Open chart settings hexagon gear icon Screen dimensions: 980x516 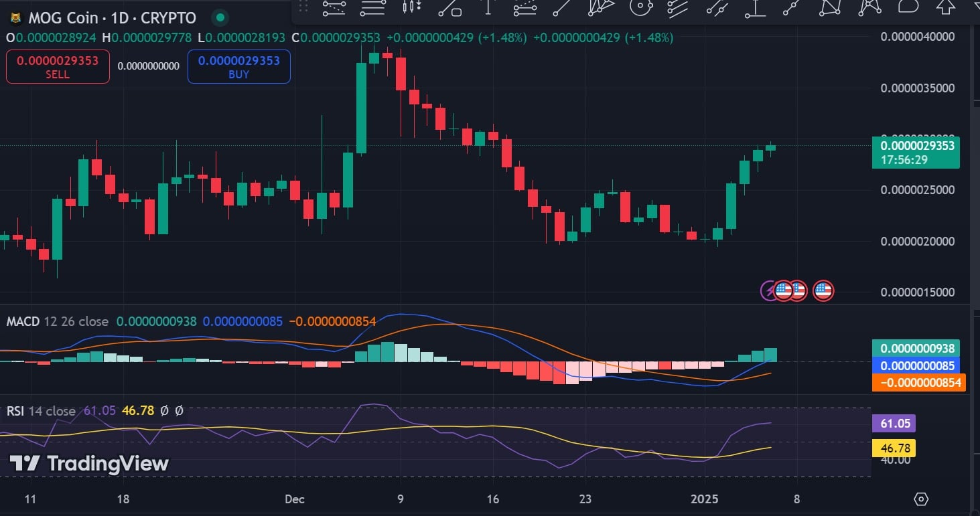(x=921, y=499)
